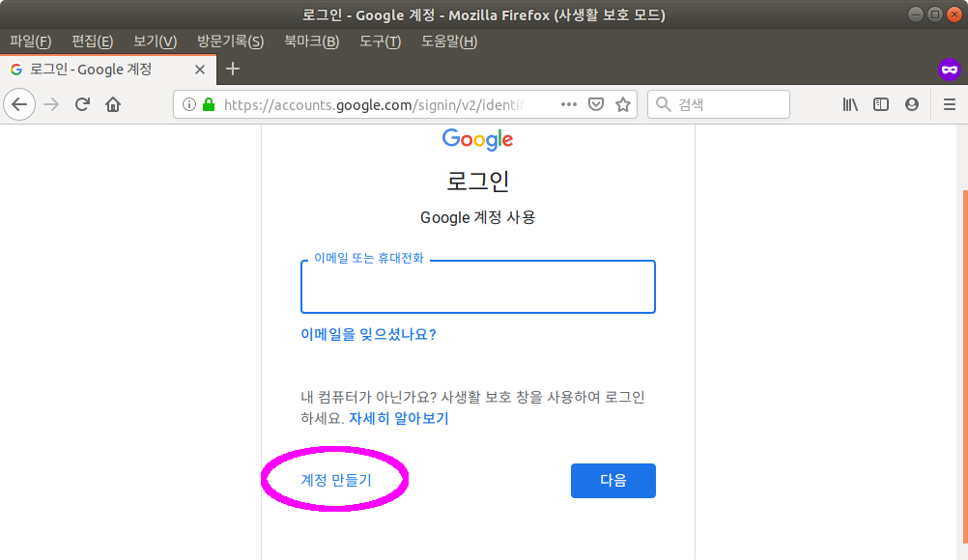Open the 방문기록(S) menu
This screenshot has height=560, width=968.
[x=230, y=42]
